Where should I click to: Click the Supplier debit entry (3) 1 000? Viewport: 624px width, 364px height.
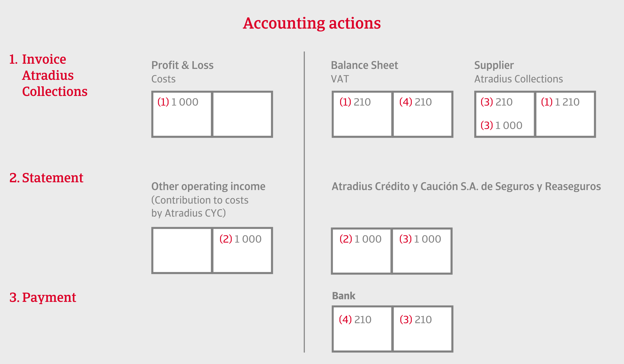click(x=501, y=125)
